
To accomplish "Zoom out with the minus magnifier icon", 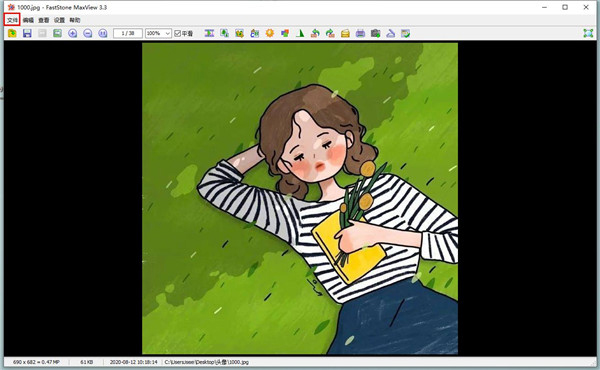I will click(88, 34).
